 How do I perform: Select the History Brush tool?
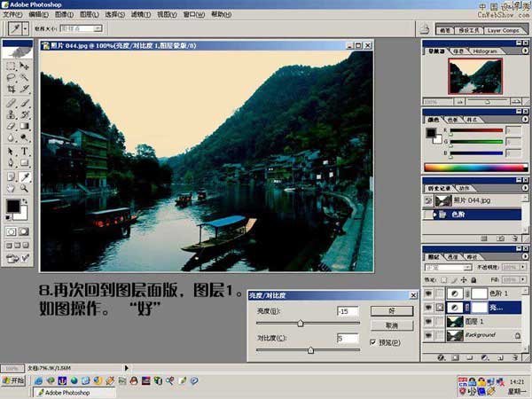pyautogui.click(x=24, y=114)
